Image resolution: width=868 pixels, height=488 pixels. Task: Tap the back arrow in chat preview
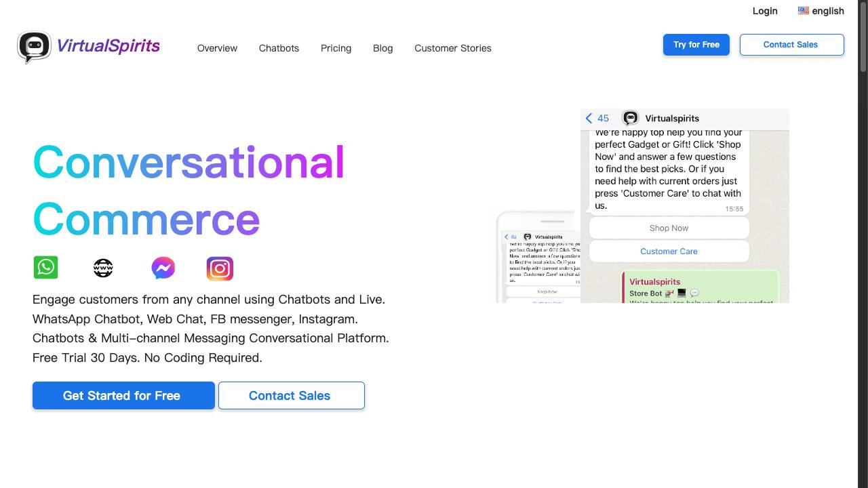[589, 118]
